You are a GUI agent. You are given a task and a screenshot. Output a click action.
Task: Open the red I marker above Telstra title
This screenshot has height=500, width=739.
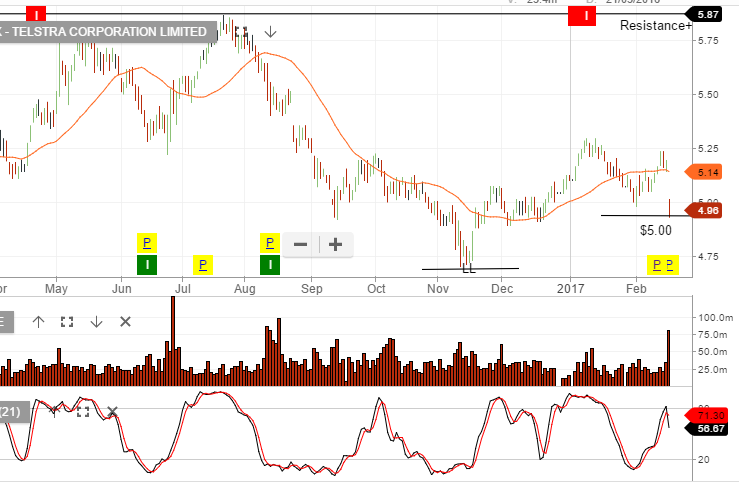click(36, 14)
